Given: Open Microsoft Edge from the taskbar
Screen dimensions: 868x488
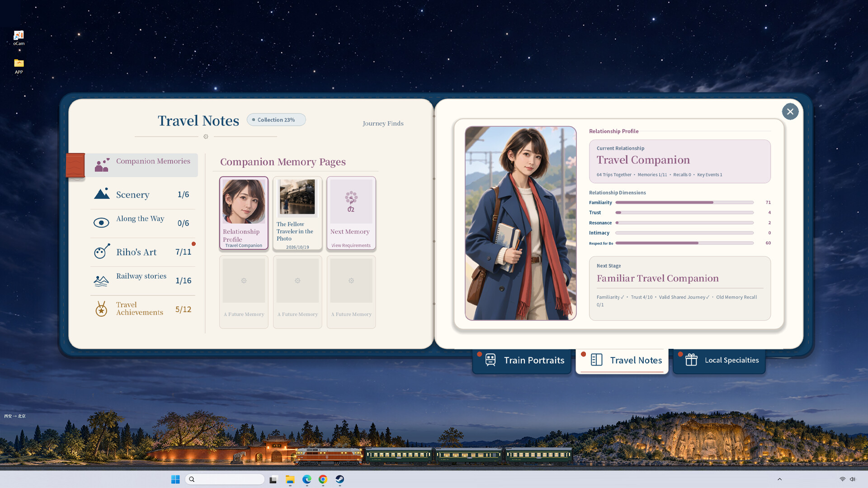Looking at the screenshot, I should (307, 479).
